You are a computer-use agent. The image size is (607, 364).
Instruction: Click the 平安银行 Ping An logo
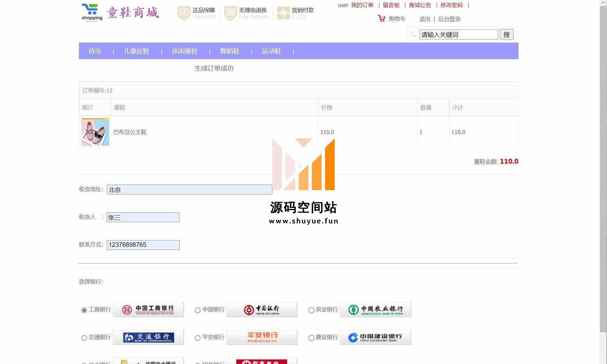click(x=262, y=337)
